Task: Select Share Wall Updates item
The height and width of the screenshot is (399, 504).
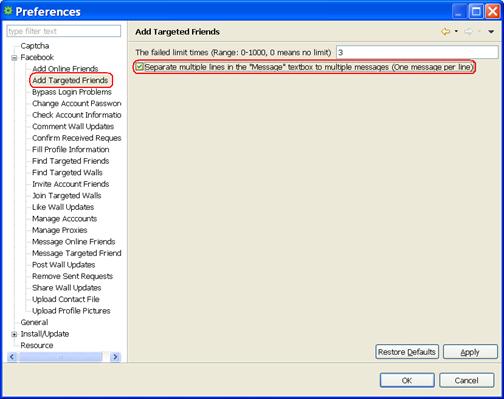Action: [x=67, y=288]
